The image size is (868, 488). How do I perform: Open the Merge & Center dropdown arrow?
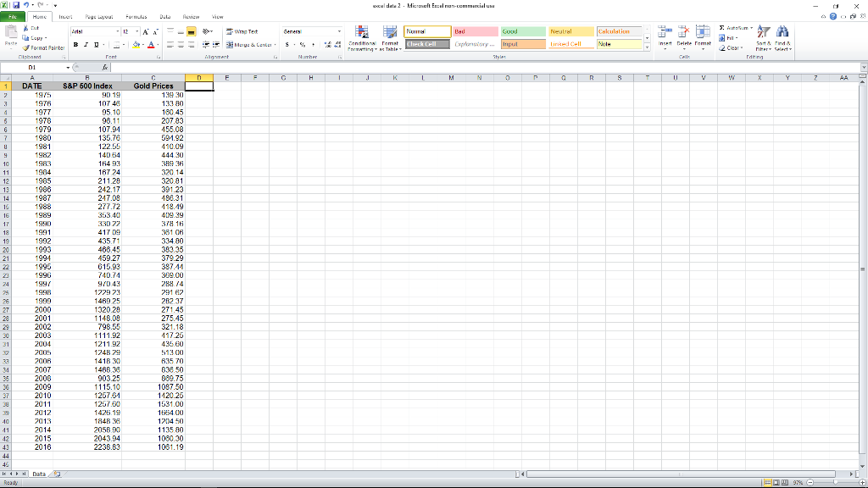point(275,45)
